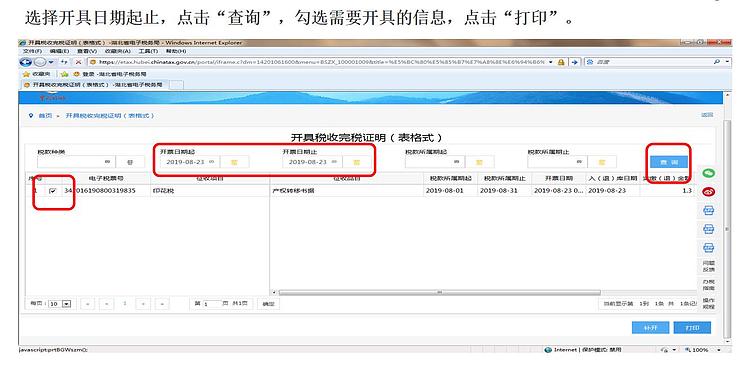Open calendar picker for 开票日期起
This screenshot has height=365, width=750.
tap(234, 162)
